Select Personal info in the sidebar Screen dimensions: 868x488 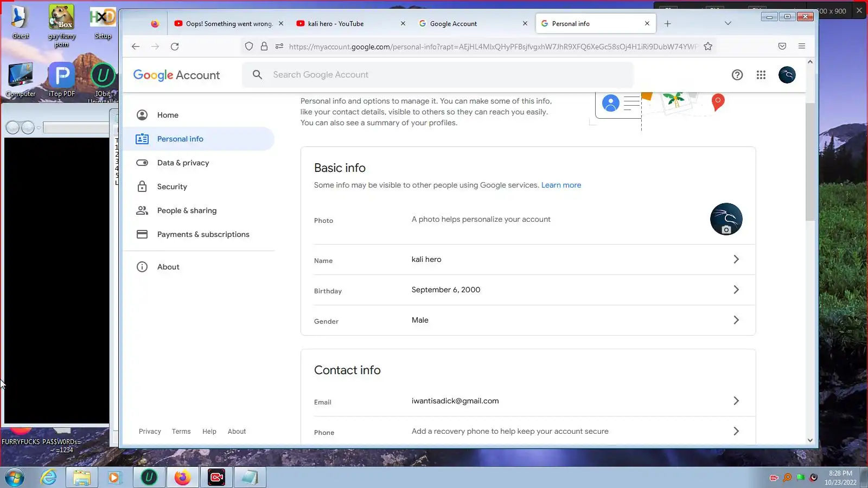199,139
